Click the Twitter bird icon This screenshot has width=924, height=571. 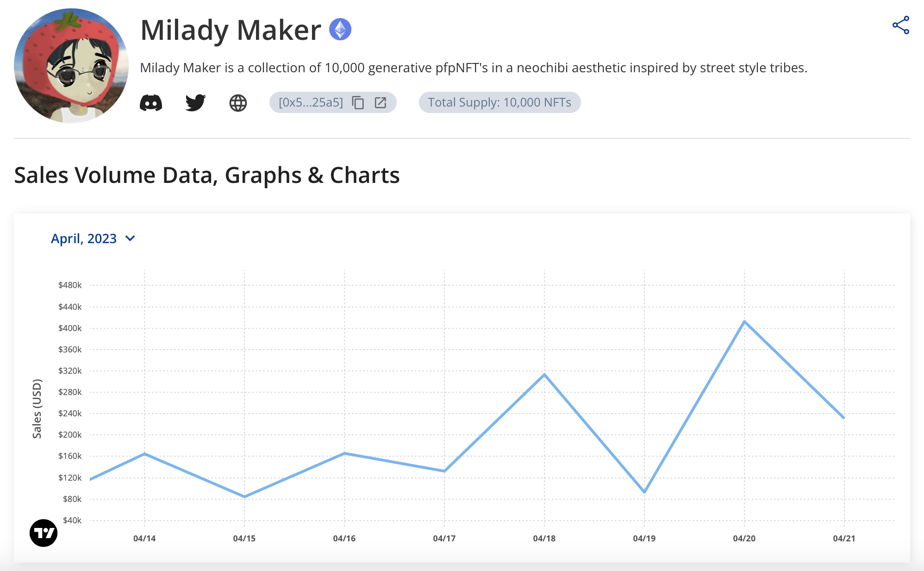[x=195, y=103]
